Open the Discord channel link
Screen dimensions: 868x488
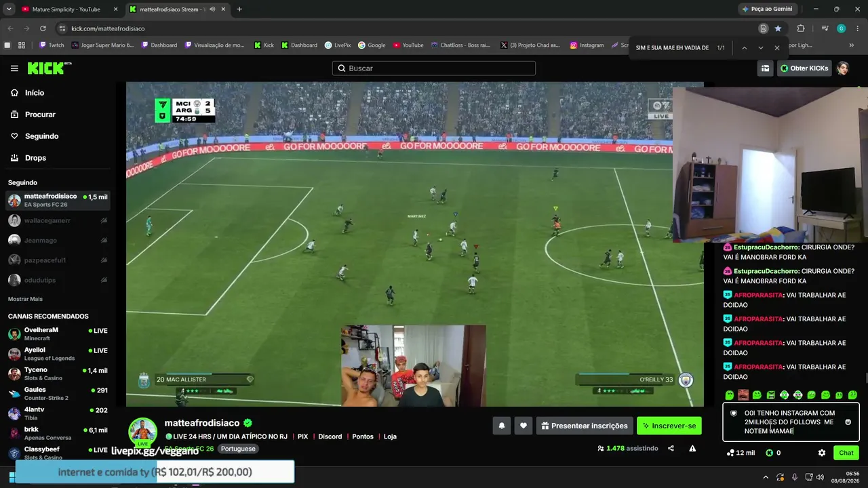tap(330, 436)
